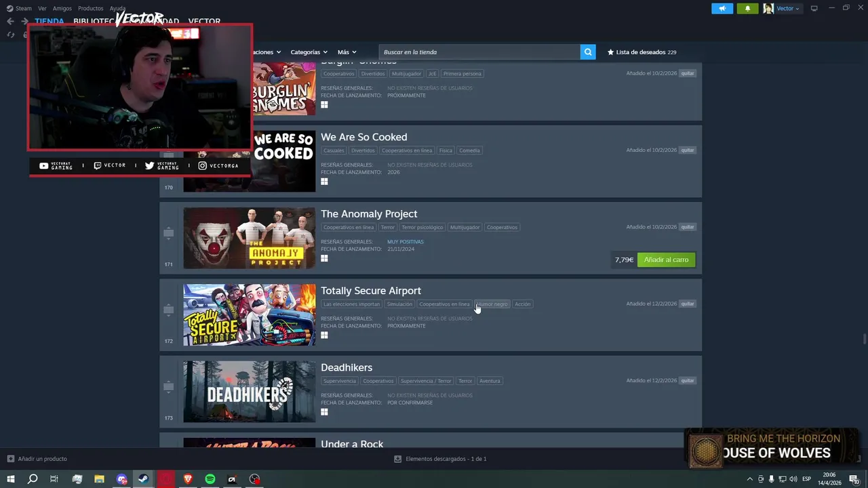Click the back navigation arrow
The width and height of the screenshot is (868, 488).
[x=10, y=21]
